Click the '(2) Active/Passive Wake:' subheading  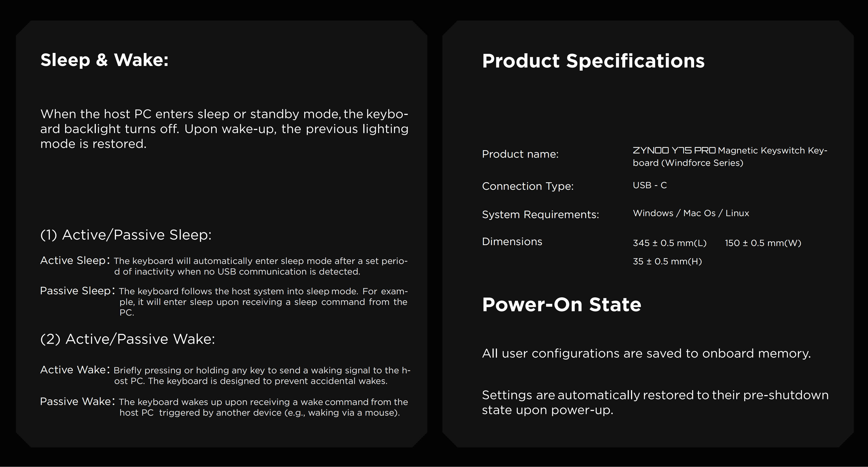[127, 339]
